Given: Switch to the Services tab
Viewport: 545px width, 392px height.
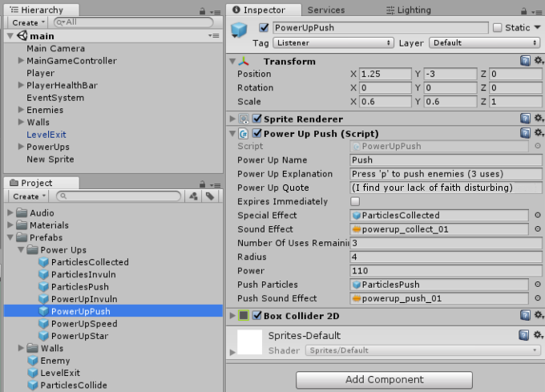Looking at the screenshot, I should click(326, 10).
